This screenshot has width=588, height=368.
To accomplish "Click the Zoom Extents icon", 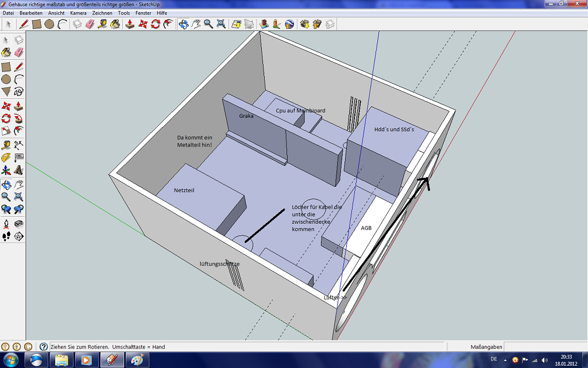I will (x=220, y=24).
